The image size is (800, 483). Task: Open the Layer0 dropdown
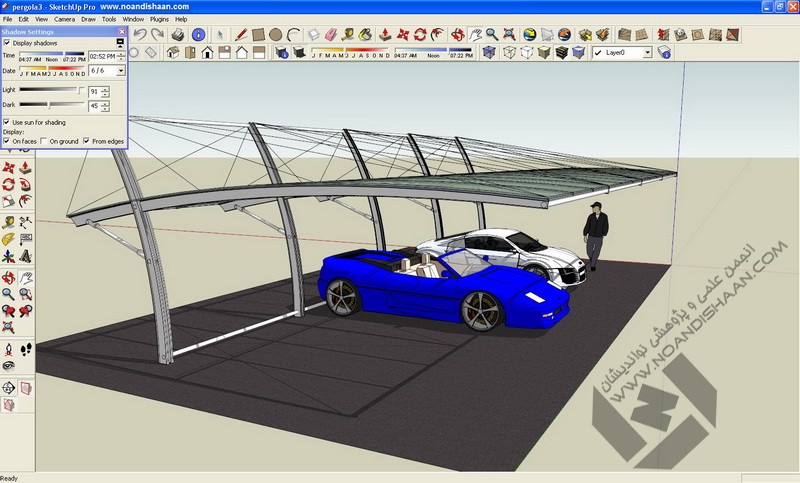coord(646,52)
